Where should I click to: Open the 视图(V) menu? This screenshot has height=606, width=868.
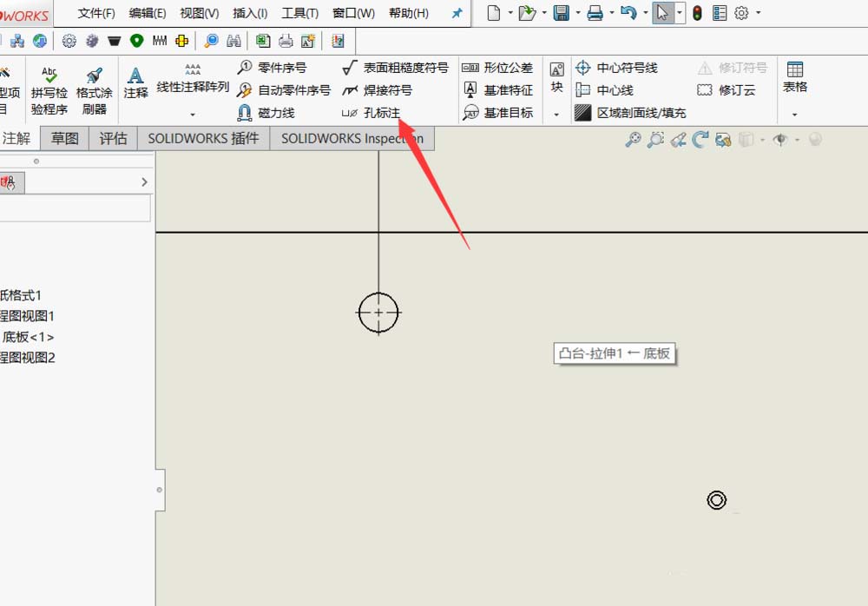tap(200, 13)
